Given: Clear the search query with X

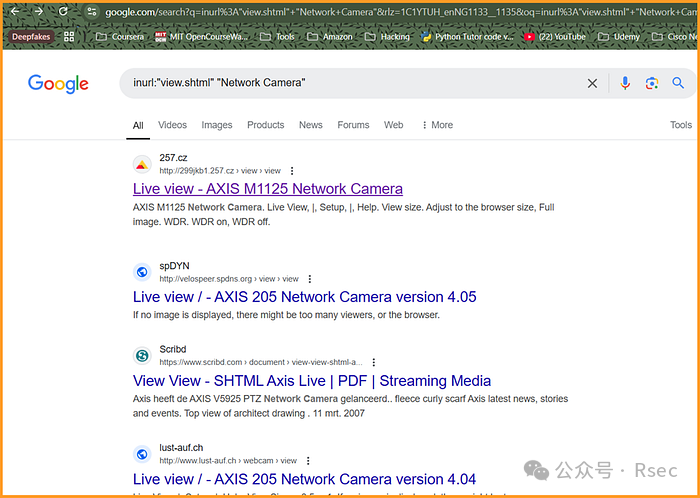Looking at the screenshot, I should click(592, 83).
